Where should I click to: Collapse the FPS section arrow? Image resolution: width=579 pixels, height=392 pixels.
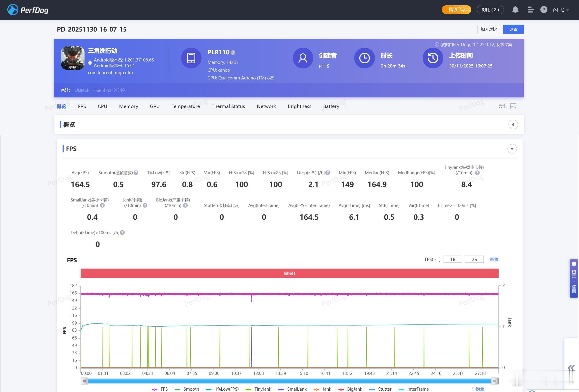coord(512,149)
